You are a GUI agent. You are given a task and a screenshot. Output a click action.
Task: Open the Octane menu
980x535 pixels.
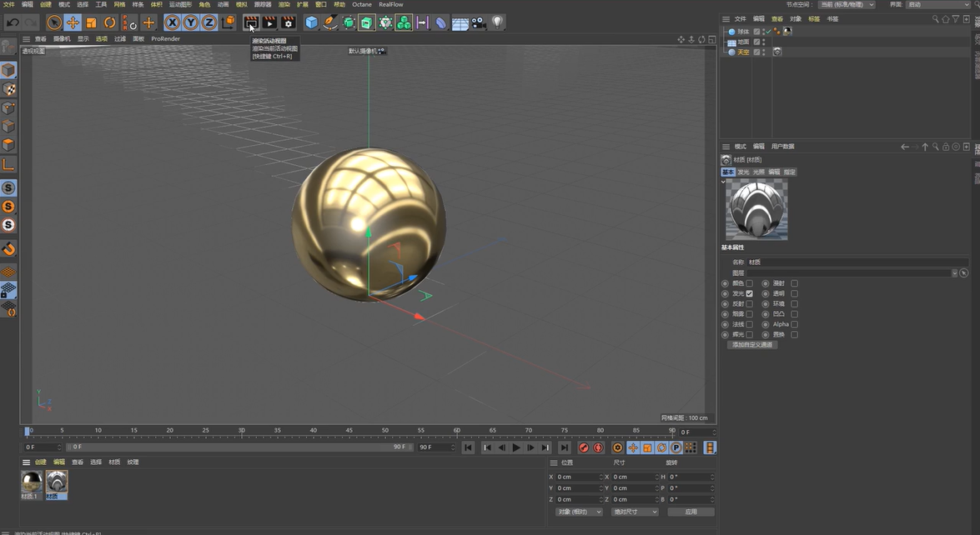coord(362,4)
